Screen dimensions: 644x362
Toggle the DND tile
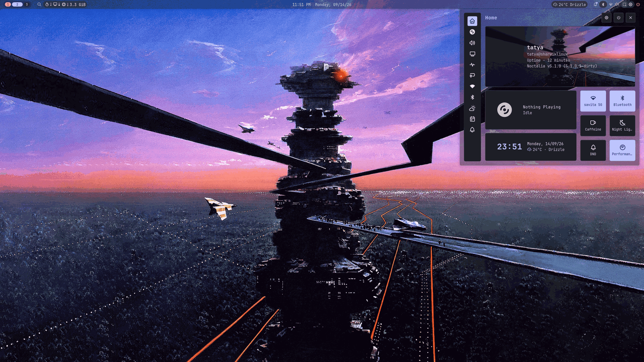click(x=593, y=150)
